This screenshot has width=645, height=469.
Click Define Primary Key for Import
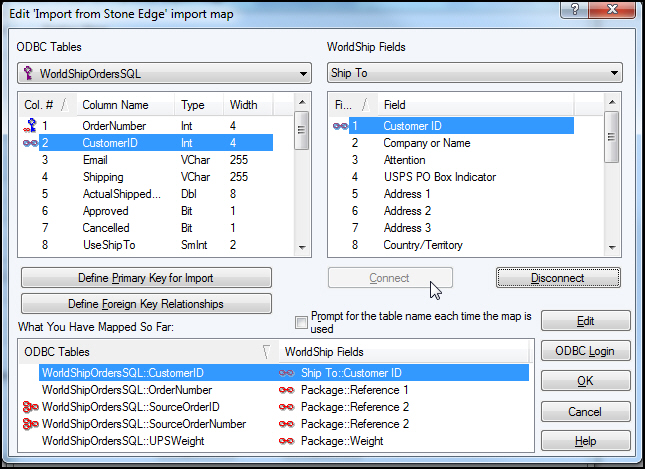(x=146, y=278)
